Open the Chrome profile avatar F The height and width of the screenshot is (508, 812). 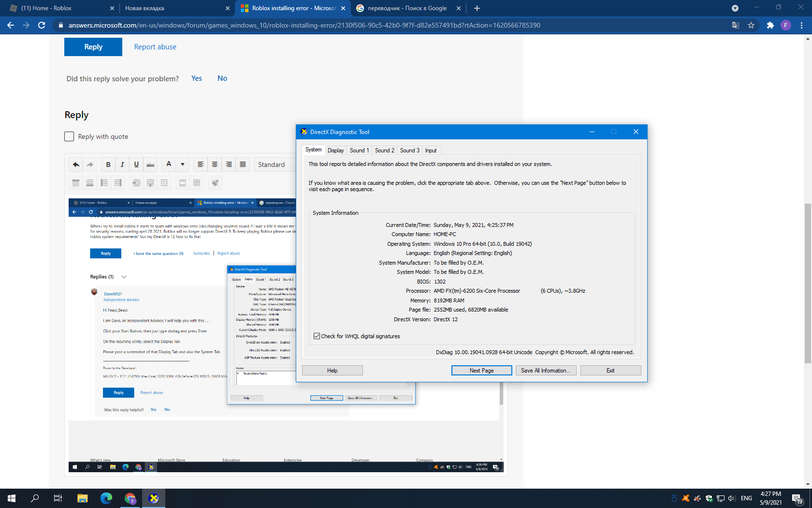coord(786,25)
